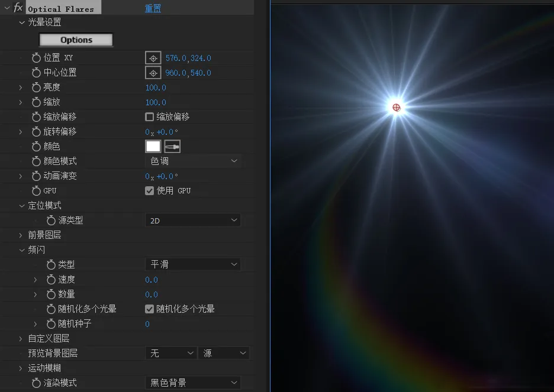Enable the 缩放偏移 checkbox

150,117
